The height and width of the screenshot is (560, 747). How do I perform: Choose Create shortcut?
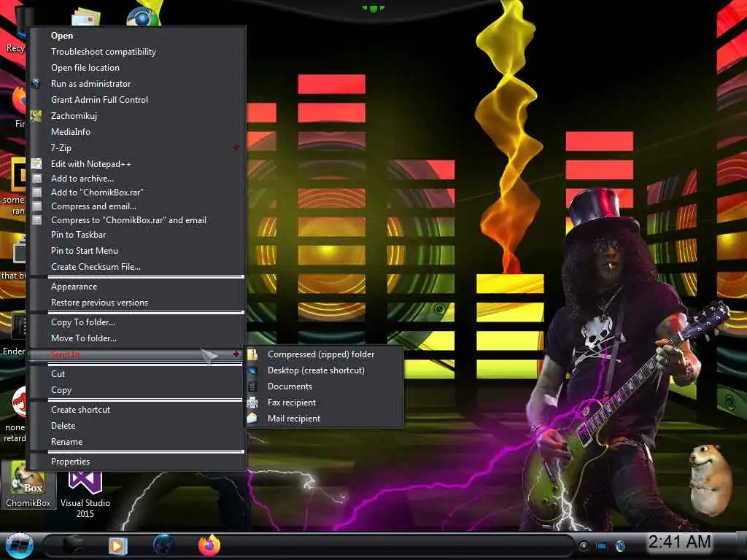coord(136,410)
